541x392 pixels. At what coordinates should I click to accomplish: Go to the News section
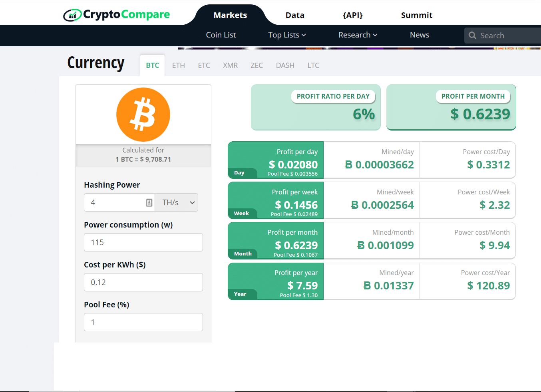coord(419,35)
